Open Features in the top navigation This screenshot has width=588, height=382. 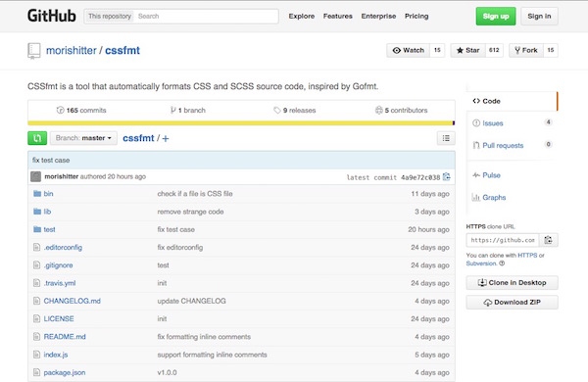point(338,16)
